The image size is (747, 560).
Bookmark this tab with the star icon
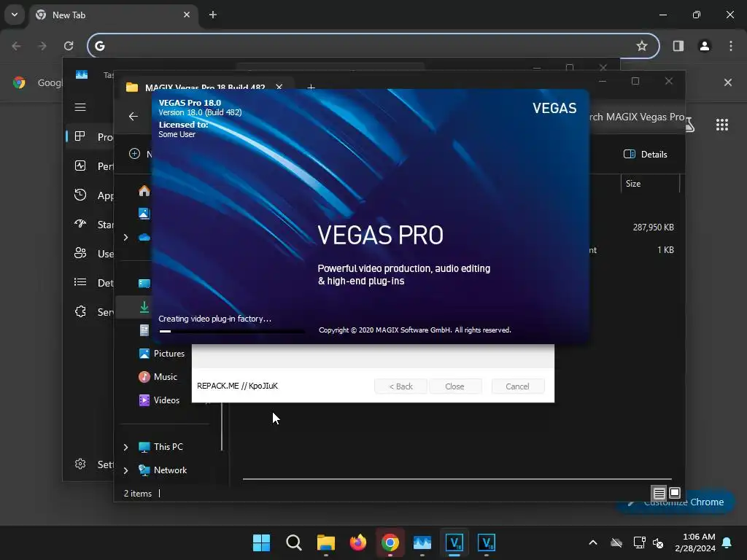[x=642, y=46]
